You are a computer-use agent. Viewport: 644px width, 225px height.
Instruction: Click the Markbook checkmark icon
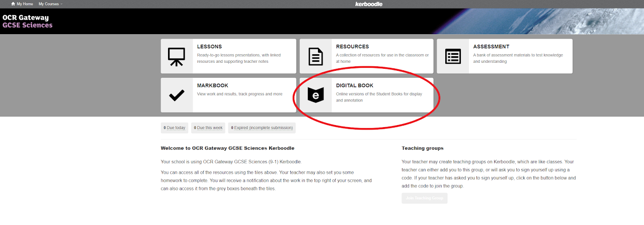click(177, 95)
